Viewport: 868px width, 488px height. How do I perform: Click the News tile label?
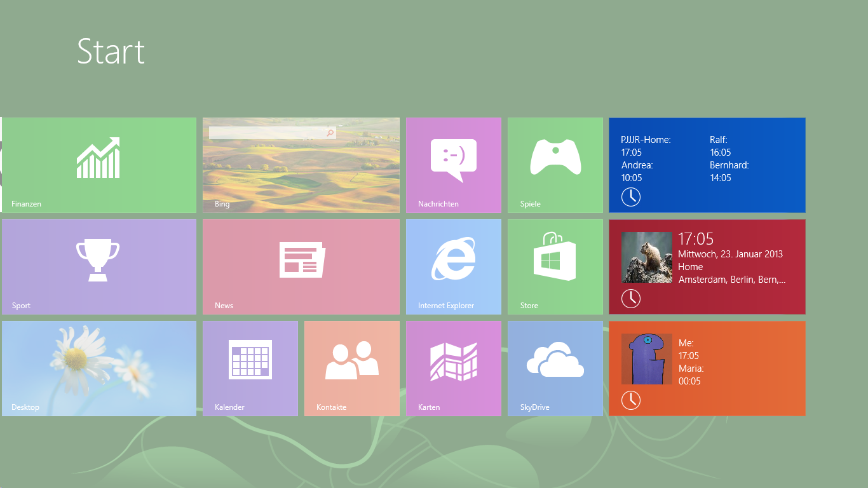pyautogui.click(x=224, y=306)
